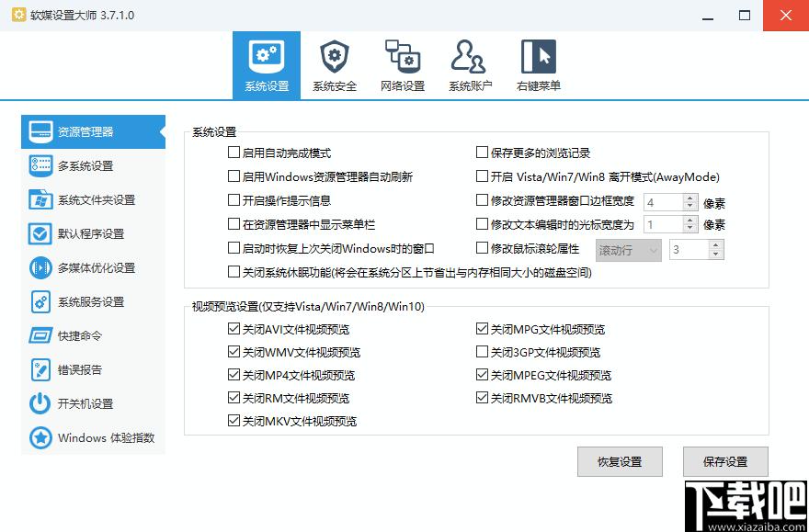Uncheck 关闭MP4文件视频预览
Viewport: 809px width, 532px height.
click(234, 375)
